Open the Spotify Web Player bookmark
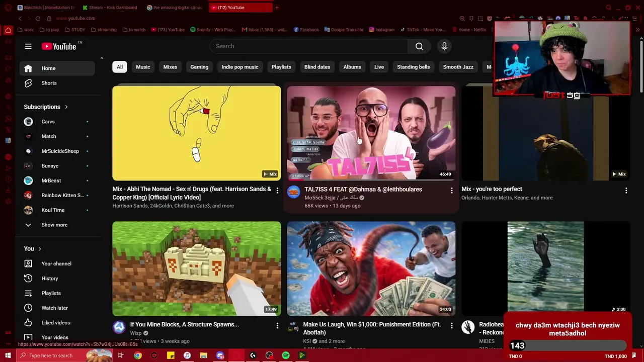This screenshot has height=362, width=644. coord(213,30)
